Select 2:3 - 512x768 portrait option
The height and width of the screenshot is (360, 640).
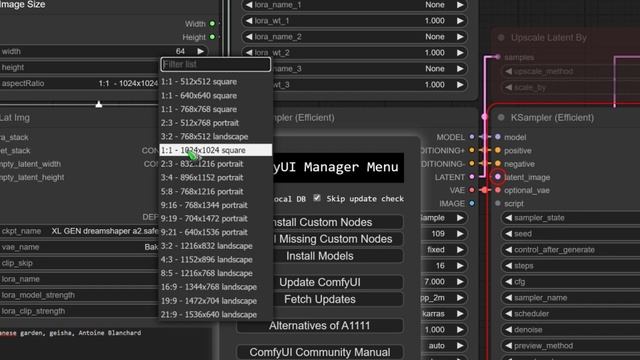tap(216, 123)
